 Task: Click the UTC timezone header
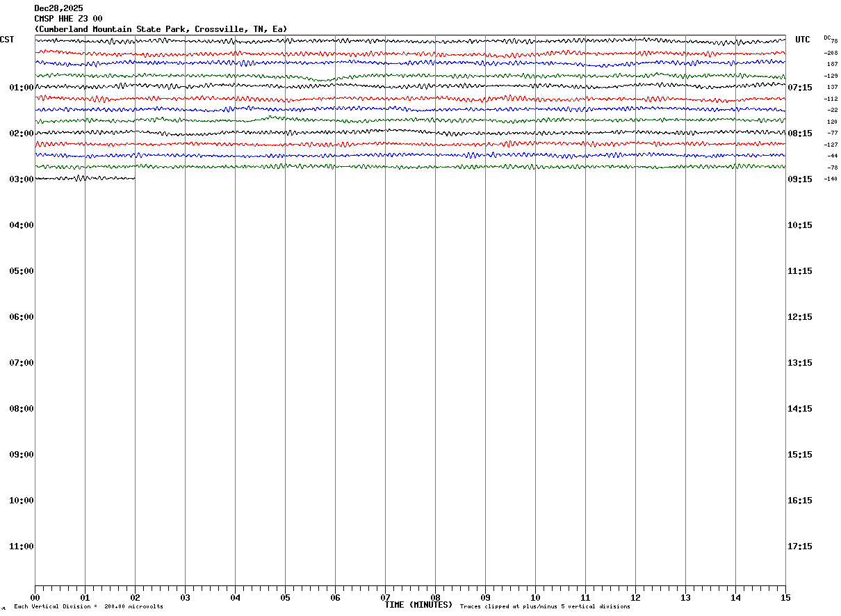pyautogui.click(x=803, y=40)
